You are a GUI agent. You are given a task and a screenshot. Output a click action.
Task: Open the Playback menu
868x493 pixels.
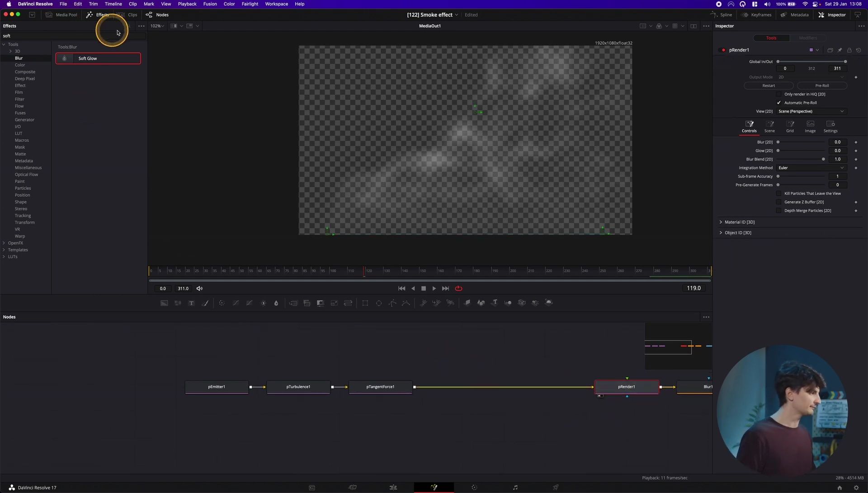coord(187,4)
